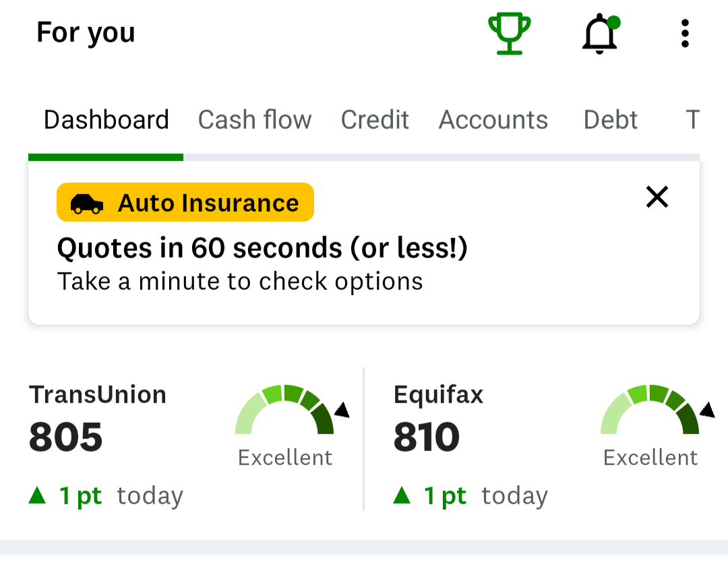Click the Equifax score gauge
The image size is (728, 571).
tap(657, 409)
